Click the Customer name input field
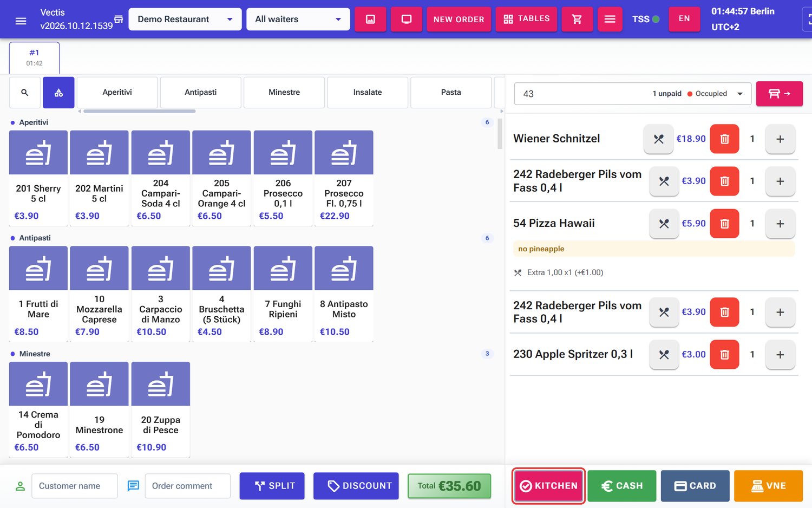Screen dimensions: 812x508 [75, 486]
